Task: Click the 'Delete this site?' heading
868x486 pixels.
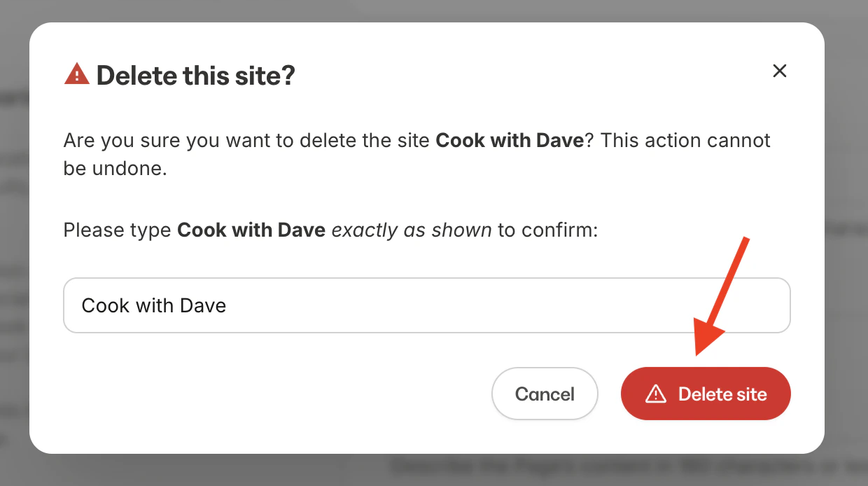Action: coord(197,75)
